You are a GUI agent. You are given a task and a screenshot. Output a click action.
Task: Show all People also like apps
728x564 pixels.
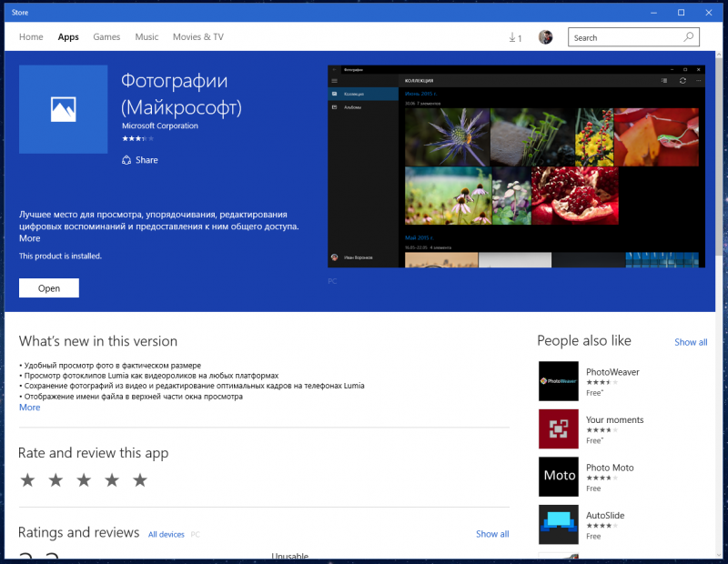click(x=691, y=342)
